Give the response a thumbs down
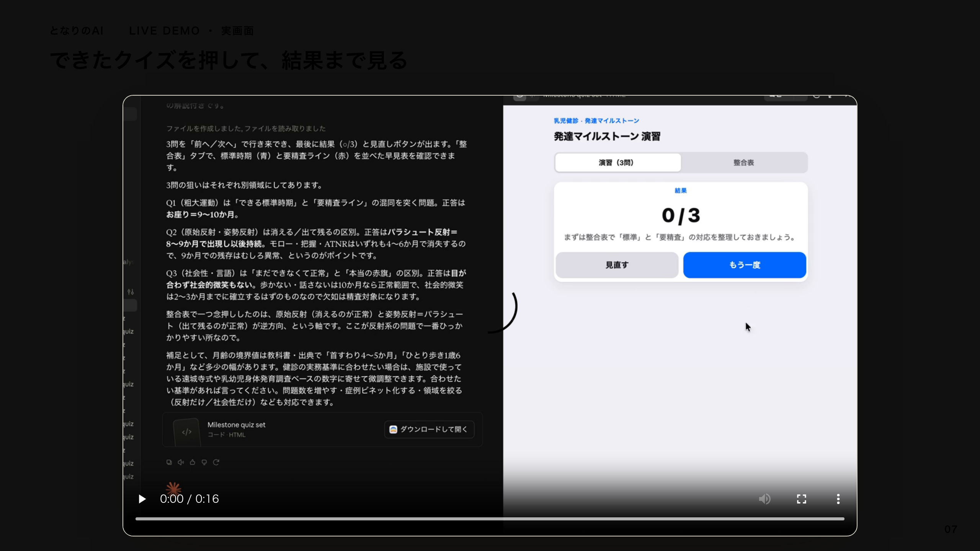 (x=204, y=462)
